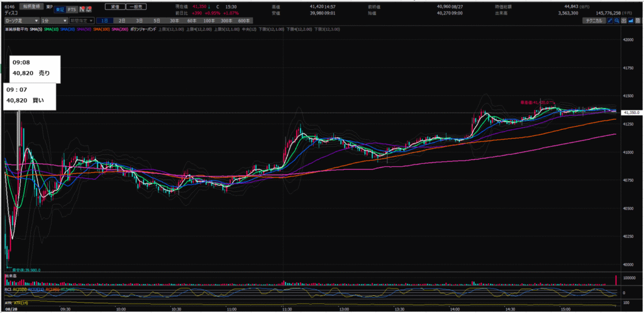Click the 最高値 41,420.0 marker on chart
The height and width of the screenshot is (313, 644).
[x=535, y=102]
